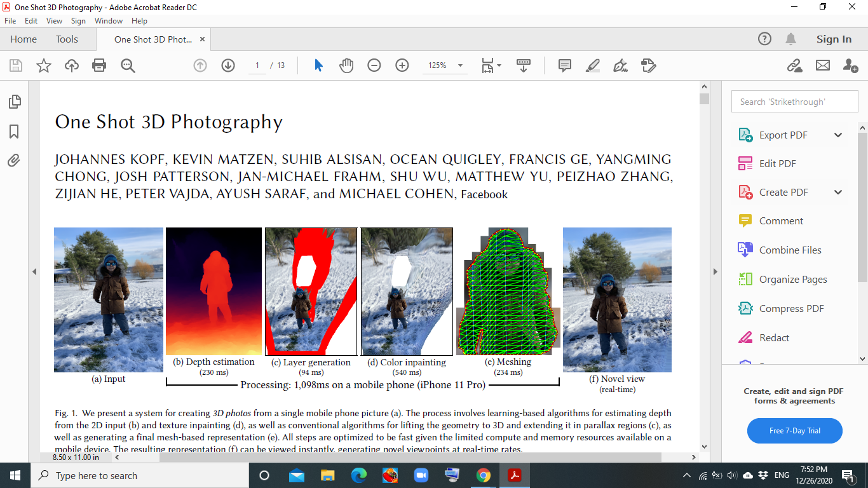Image resolution: width=868 pixels, height=488 pixels.
Task: Click the Windows Start button
Action: pos(15,475)
